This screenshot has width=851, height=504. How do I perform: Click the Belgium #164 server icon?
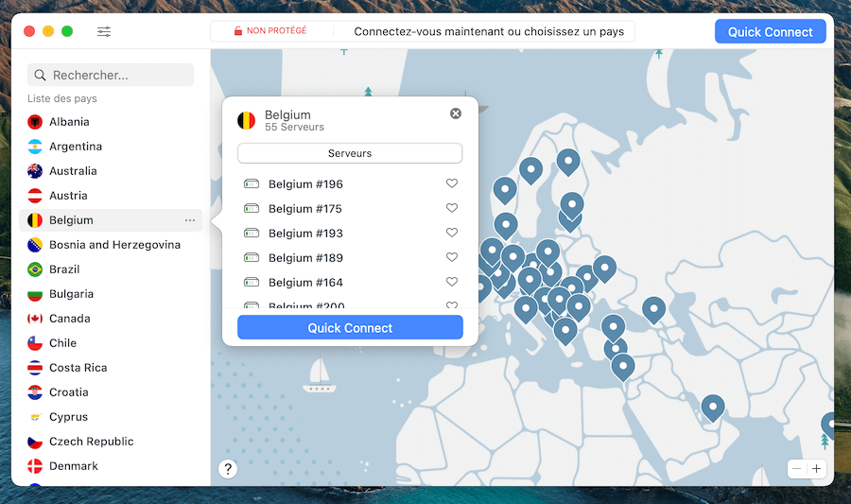pyautogui.click(x=252, y=282)
